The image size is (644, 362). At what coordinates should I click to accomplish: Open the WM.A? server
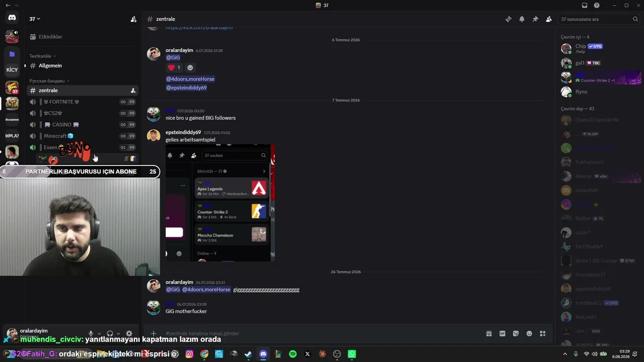point(12,136)
